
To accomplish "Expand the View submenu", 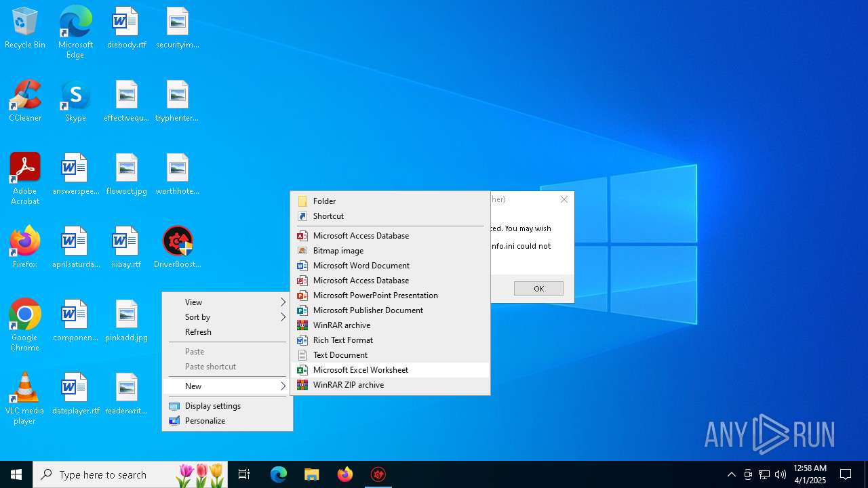I will tap(227, 302).
